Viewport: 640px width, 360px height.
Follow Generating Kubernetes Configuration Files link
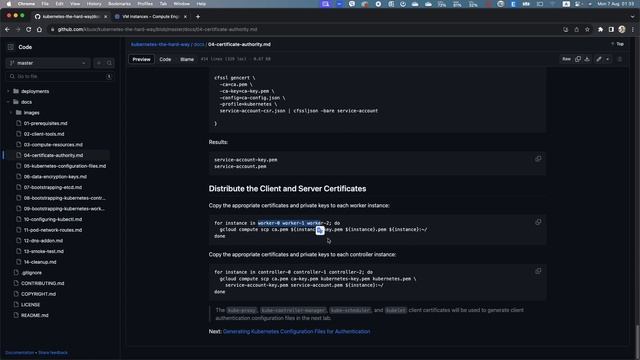(297, 331)
